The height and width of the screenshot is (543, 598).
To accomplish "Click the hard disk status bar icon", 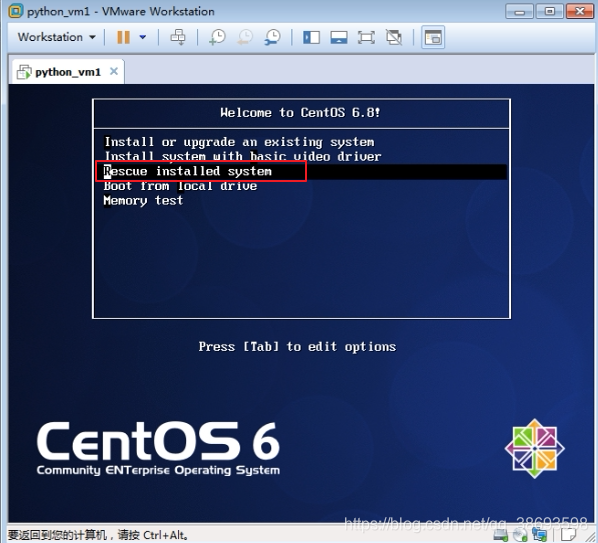I will coord(501,535).
